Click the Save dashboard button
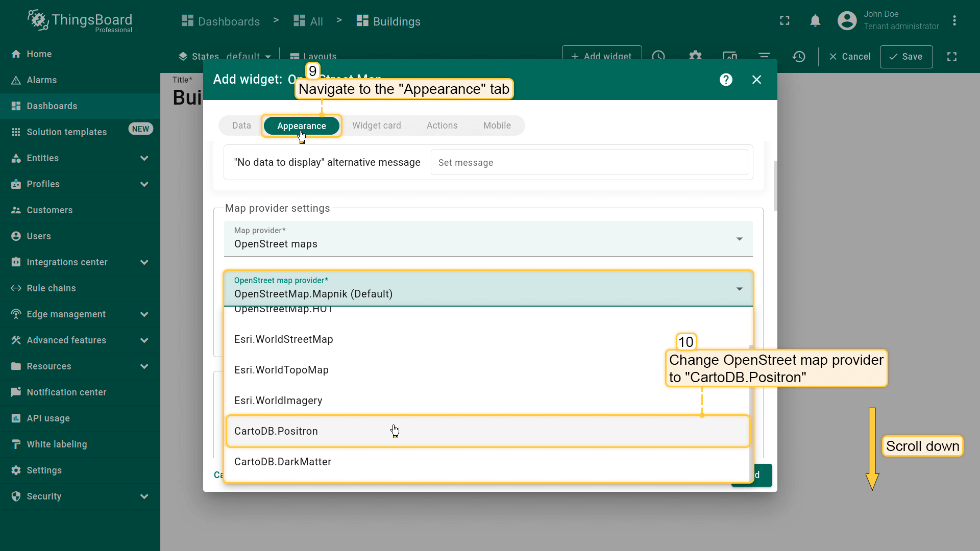Viewport: 980px width, 551px height. [x=906, y=57]
